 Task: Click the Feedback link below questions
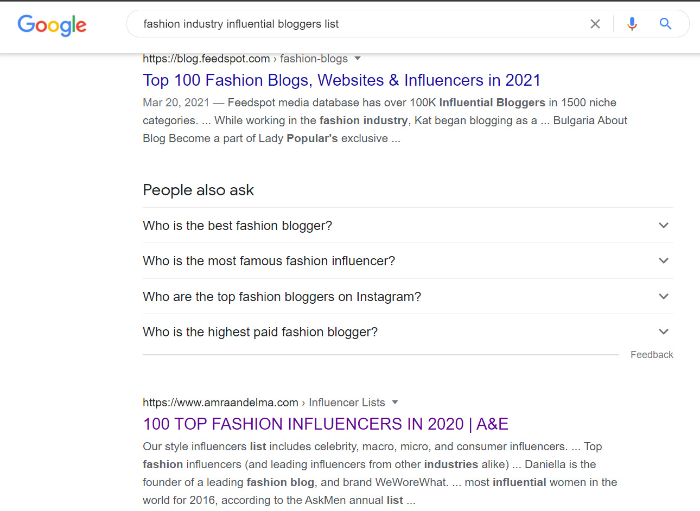(x=651, y=355)
